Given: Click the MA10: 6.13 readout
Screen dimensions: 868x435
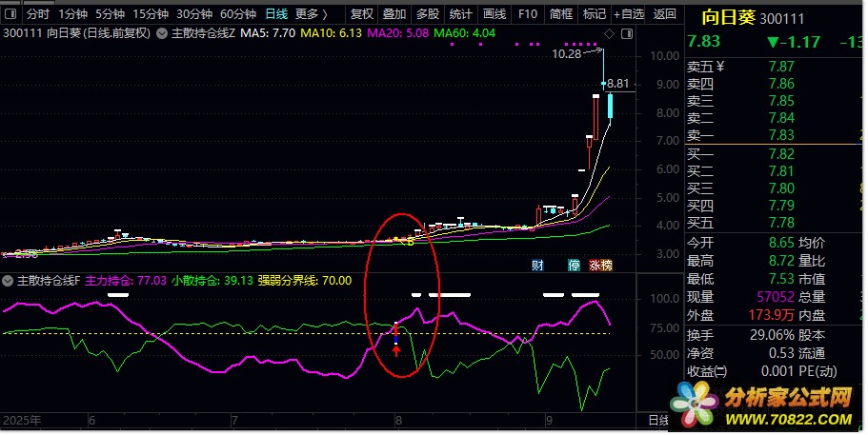Looking at the screenshot, I should click(331, 33).
